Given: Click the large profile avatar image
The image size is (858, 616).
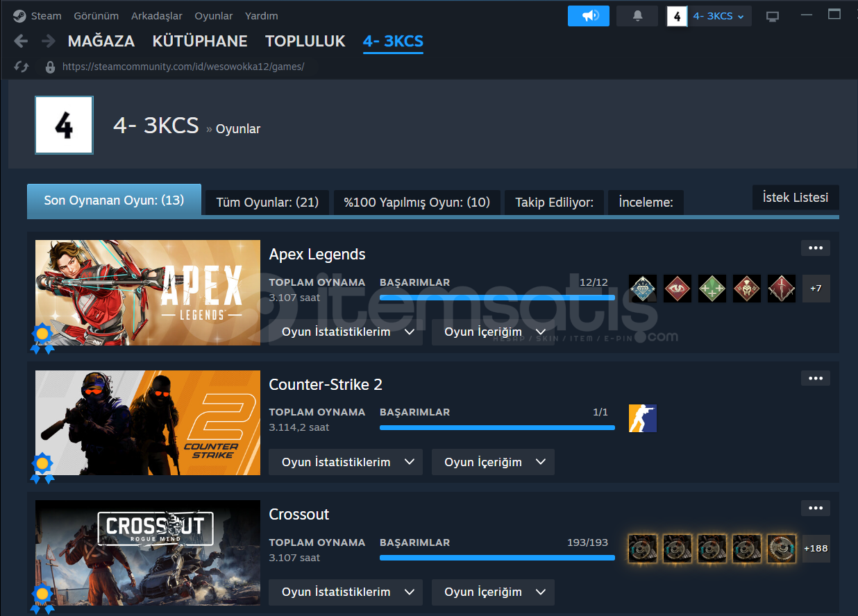Looking at the screenshot, I should point(64,126).
